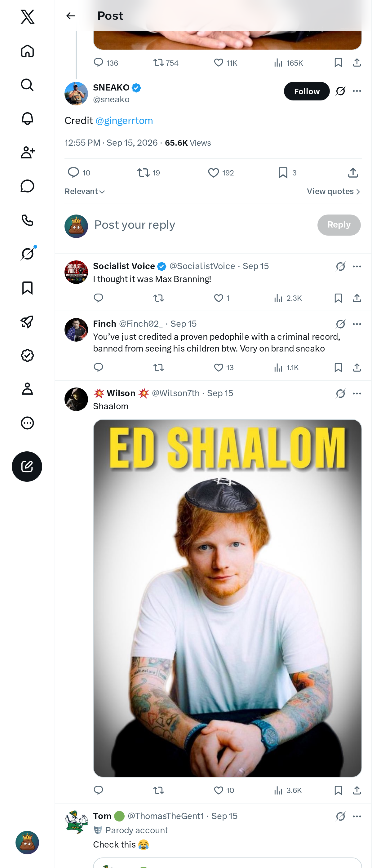Like SNEAKO's post with 192 likes
Viewport: 372px width, 868px height.
coord(221,173)
